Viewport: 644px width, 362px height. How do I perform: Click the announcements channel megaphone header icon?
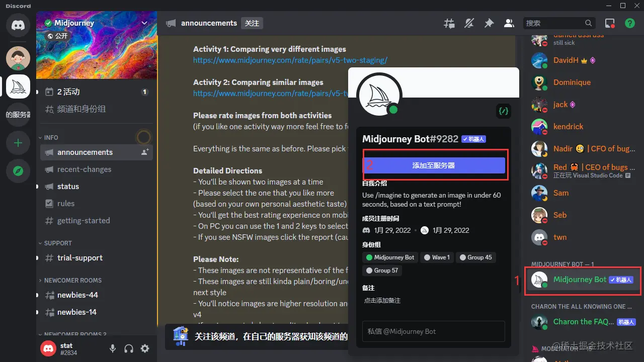171,23
